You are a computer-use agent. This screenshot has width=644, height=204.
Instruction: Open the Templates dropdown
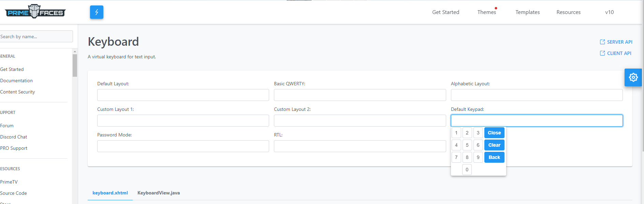click(527, 12)
